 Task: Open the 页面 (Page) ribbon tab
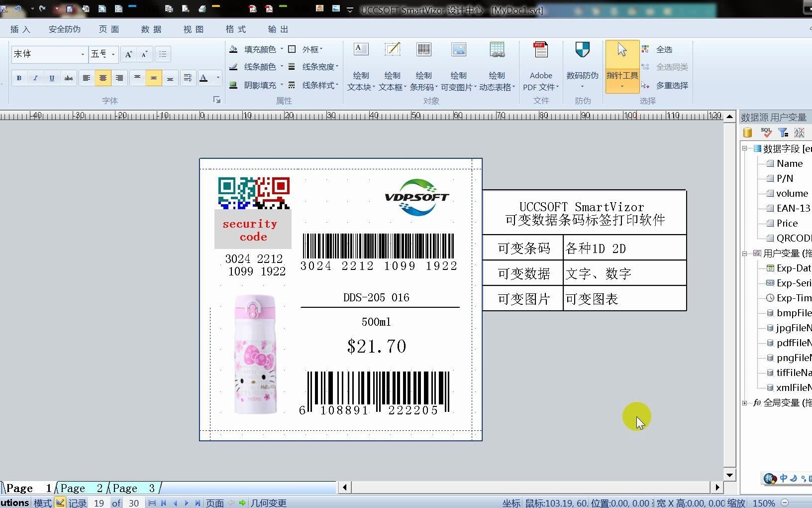click(x=109, y=29)
